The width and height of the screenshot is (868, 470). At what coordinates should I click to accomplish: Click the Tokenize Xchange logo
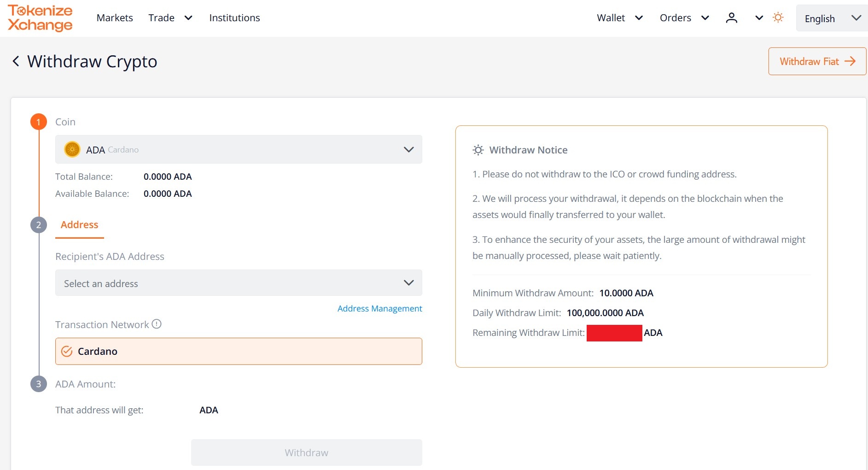pos(40,18)
